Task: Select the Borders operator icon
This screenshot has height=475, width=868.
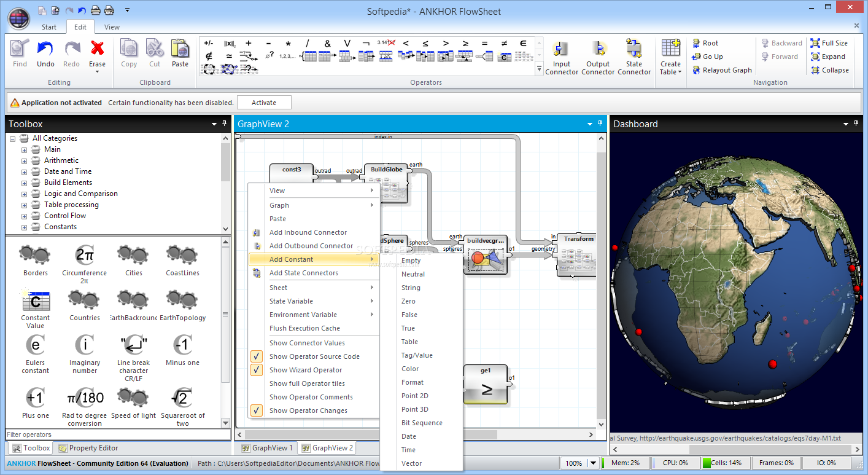Action: [35, 254]
